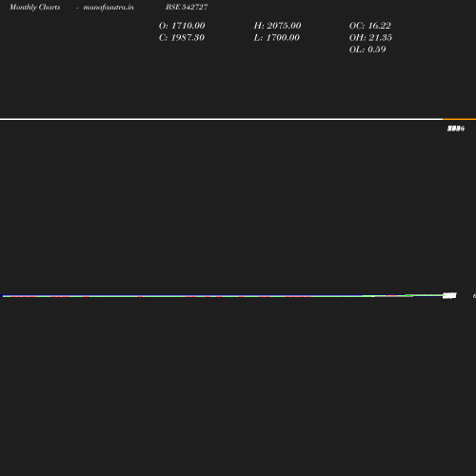476x476 pixels.
Task: Select the overlapping price label under the orange line
Action: [456, 129]
